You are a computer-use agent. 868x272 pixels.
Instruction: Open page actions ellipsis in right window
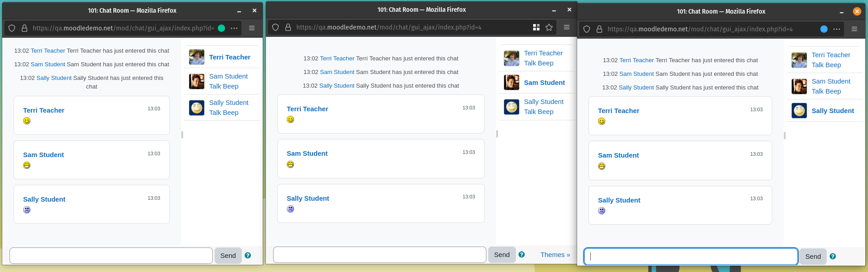click(x=837, y=29)
